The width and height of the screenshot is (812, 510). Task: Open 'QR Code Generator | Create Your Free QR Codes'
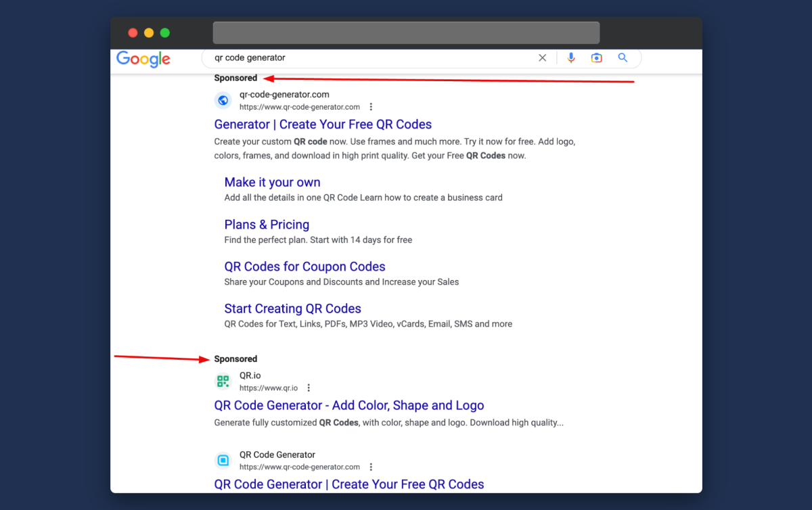click(x=349, y=484)
